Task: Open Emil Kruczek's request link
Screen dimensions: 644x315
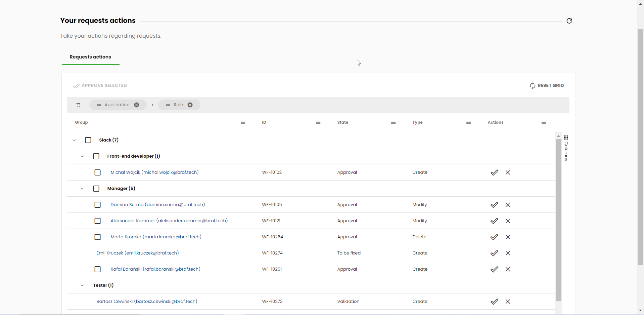Action: [137, 253]
